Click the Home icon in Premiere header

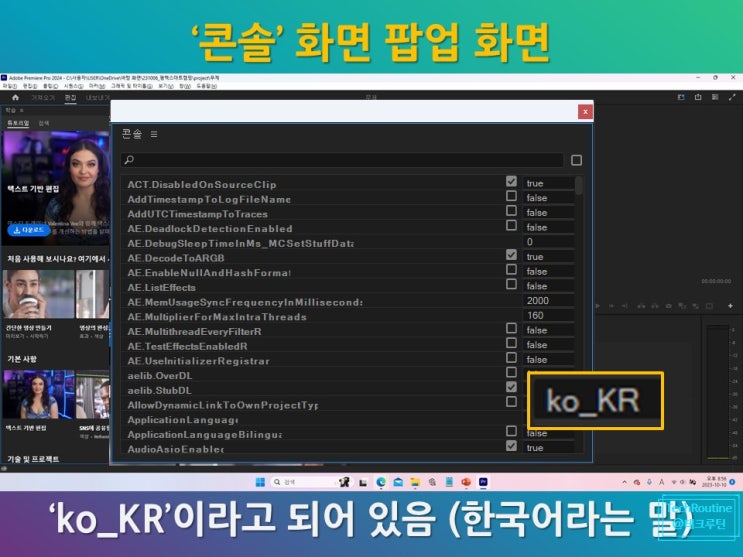coord(15,97)
